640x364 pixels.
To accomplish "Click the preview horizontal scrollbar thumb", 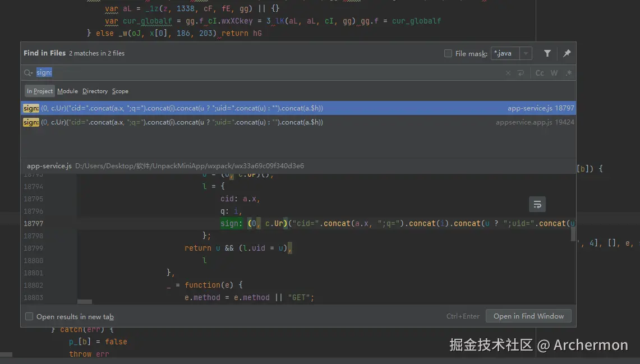I will click(x=85, y=302).
